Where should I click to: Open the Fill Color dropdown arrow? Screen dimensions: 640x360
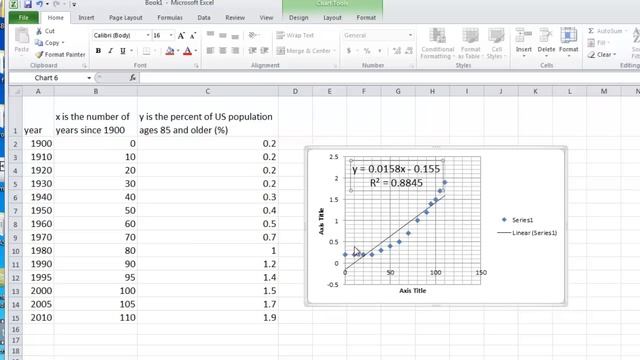178,51
